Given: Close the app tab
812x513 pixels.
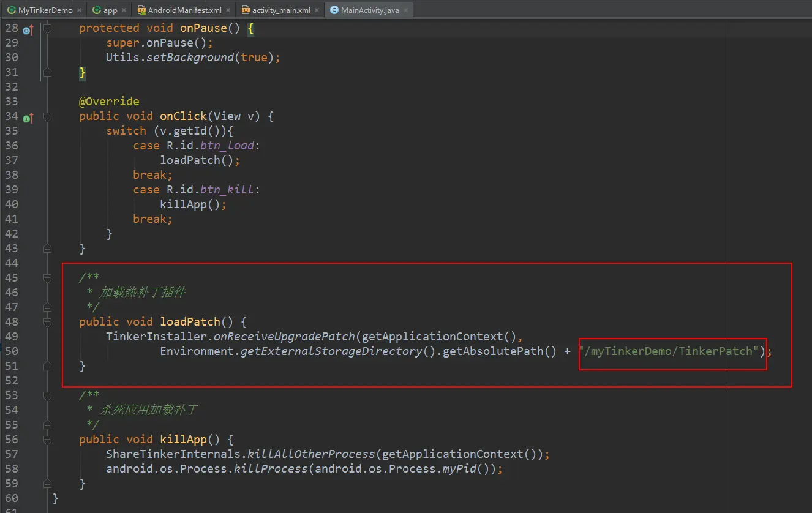Looking at the screenshot, I should [124, 10].
